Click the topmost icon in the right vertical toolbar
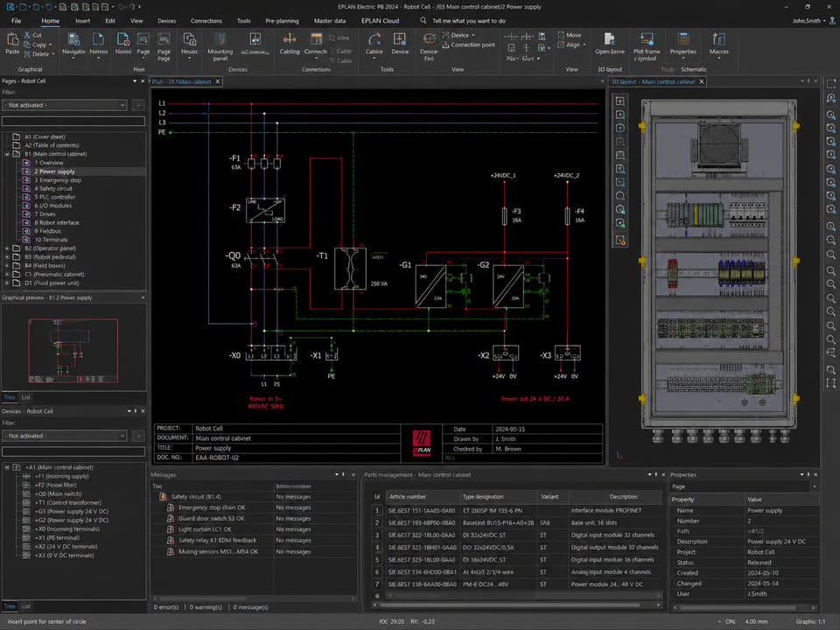Screen dimensions: 840x630 (831, 84)
